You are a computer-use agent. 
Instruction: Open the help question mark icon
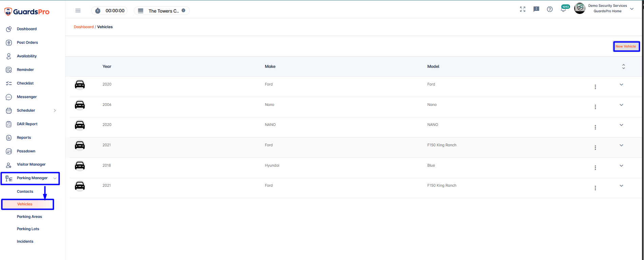click(x=550, y=9)
